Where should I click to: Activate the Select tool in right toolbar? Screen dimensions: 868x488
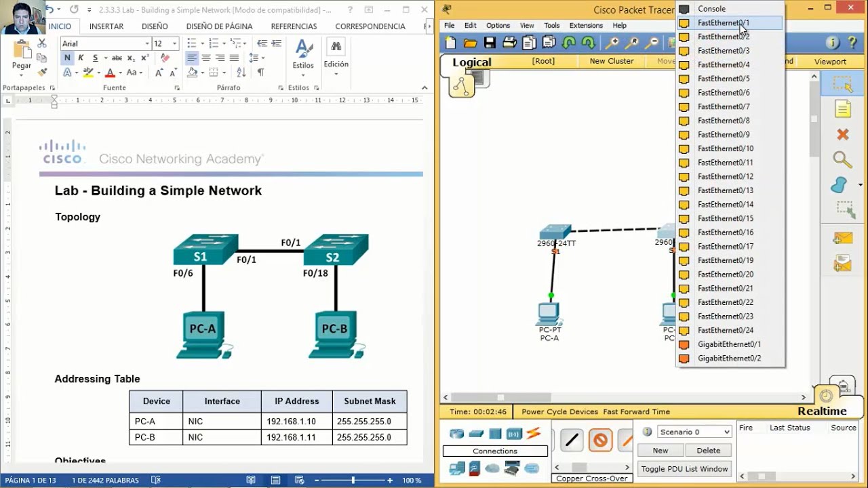point(842,84)
